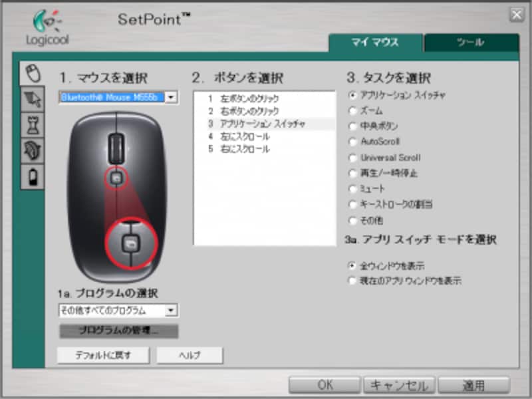Select button 4 左にスクロール
532x399 pixels.
point(264,136)
